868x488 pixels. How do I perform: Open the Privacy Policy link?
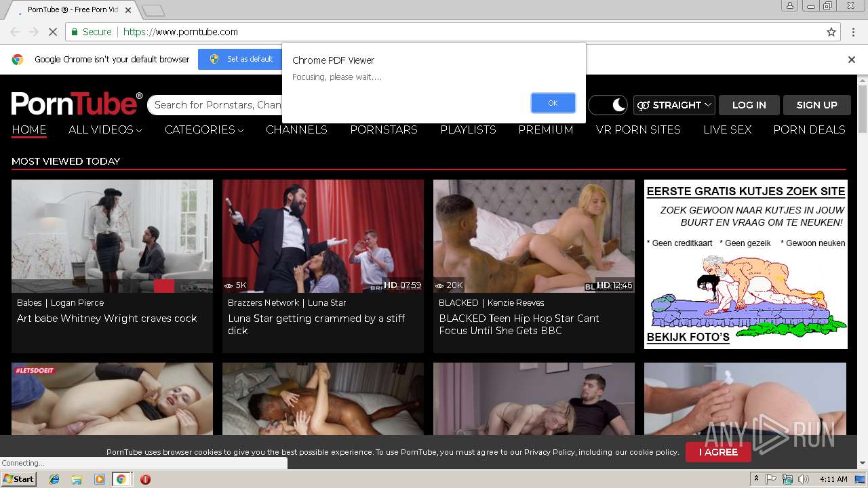point(549,452)
